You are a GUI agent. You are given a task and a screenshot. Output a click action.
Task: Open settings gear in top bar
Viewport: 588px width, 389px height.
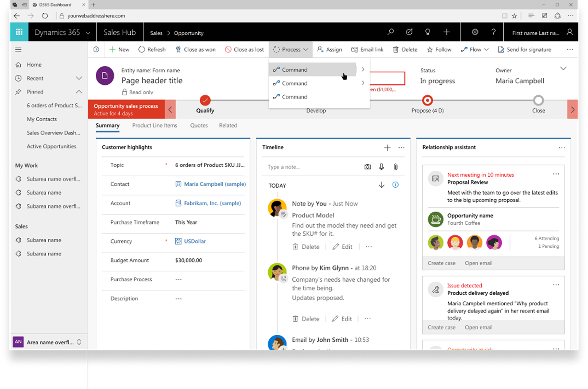click(x=475, y=32)
